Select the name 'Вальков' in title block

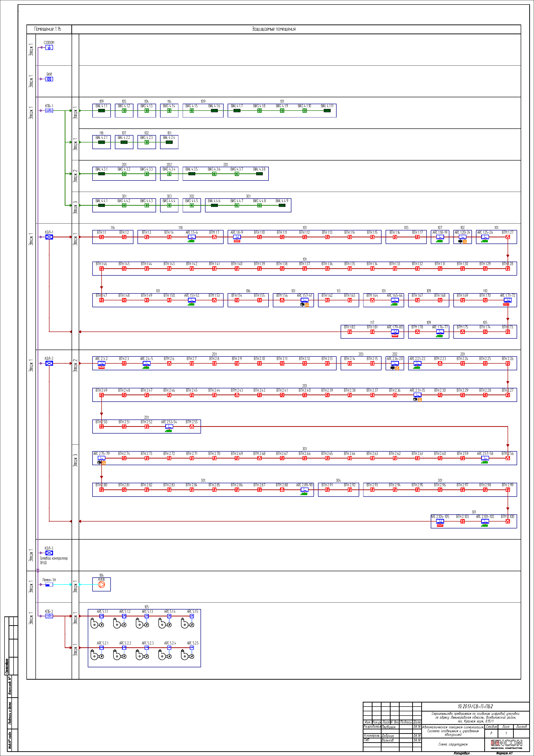click(387, 740)
